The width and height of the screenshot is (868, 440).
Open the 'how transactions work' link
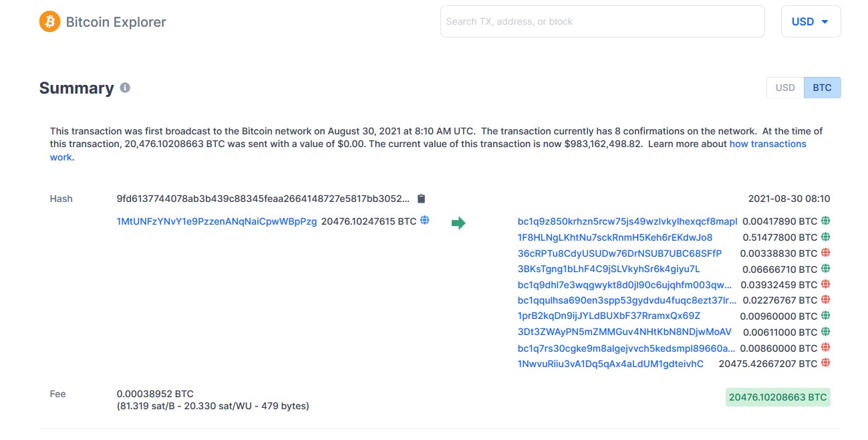click(x=767, y=144)
